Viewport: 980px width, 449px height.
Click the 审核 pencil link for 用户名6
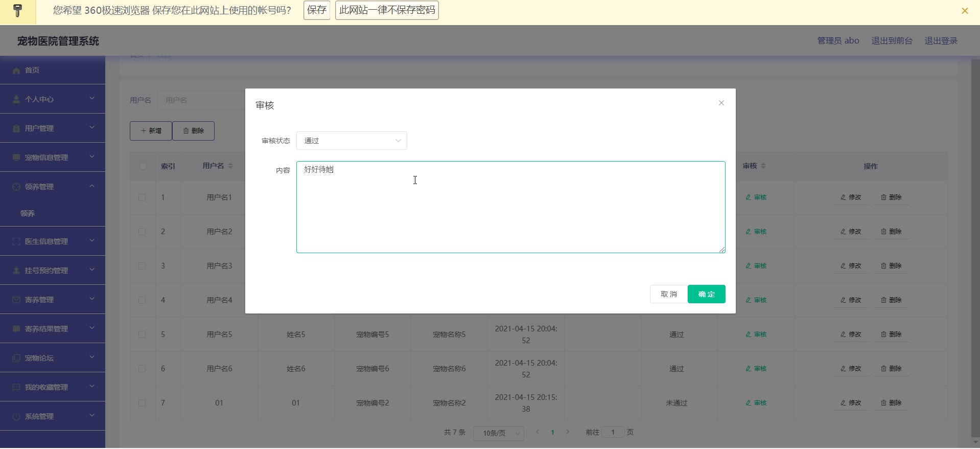coord(756,369)
